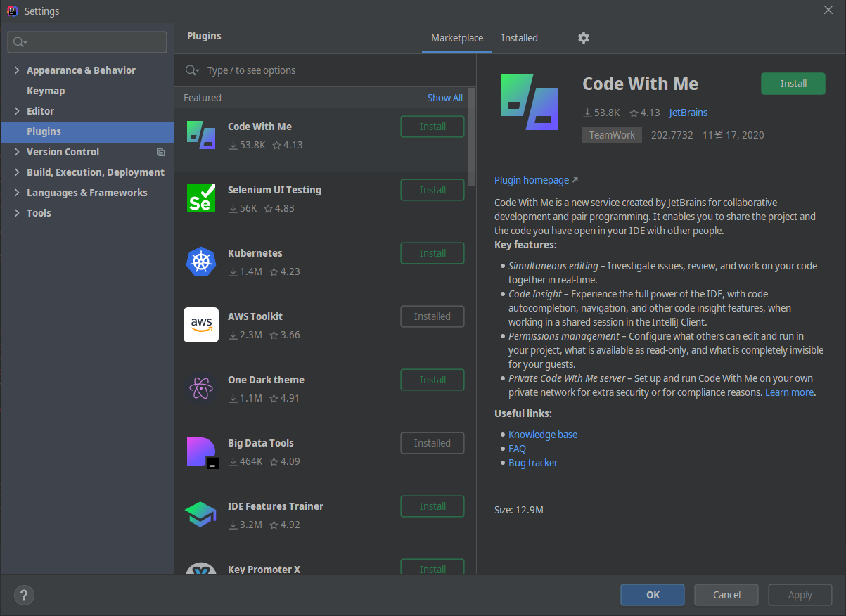Install Selenium UI Testing plugin

[x=432, y=190]
